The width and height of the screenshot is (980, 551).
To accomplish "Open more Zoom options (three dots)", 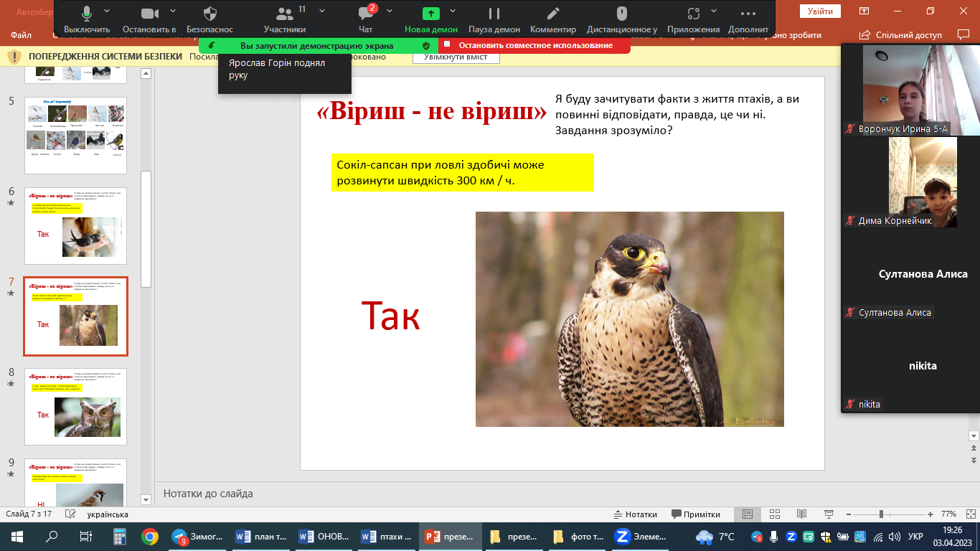I will (748, 19).
